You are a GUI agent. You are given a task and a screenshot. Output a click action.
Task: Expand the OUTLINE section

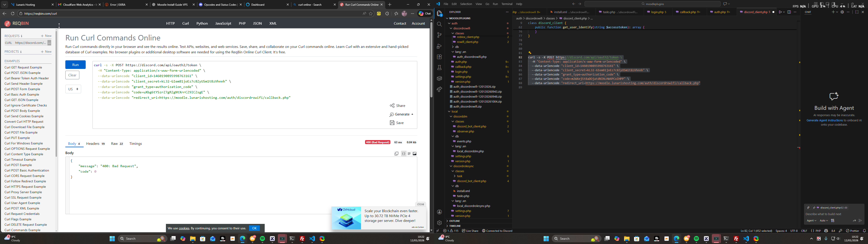pyautogui.click(x=454, y=221)
